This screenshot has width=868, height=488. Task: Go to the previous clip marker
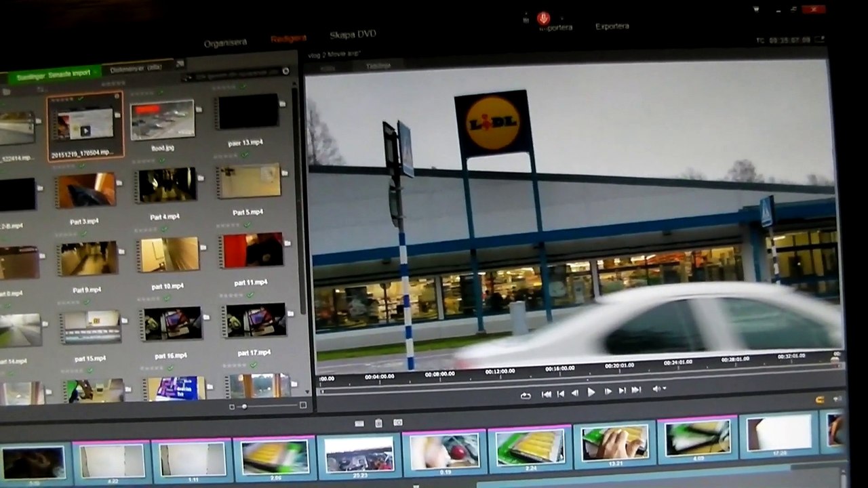[561, 394]
